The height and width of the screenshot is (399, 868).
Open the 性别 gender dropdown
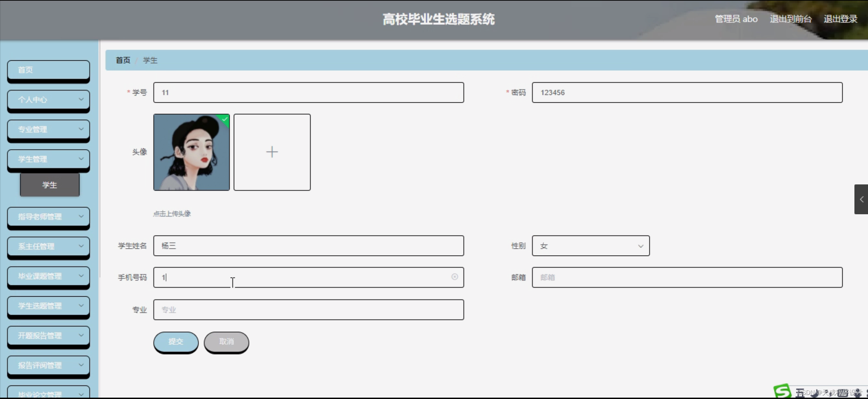coord(590,246)
